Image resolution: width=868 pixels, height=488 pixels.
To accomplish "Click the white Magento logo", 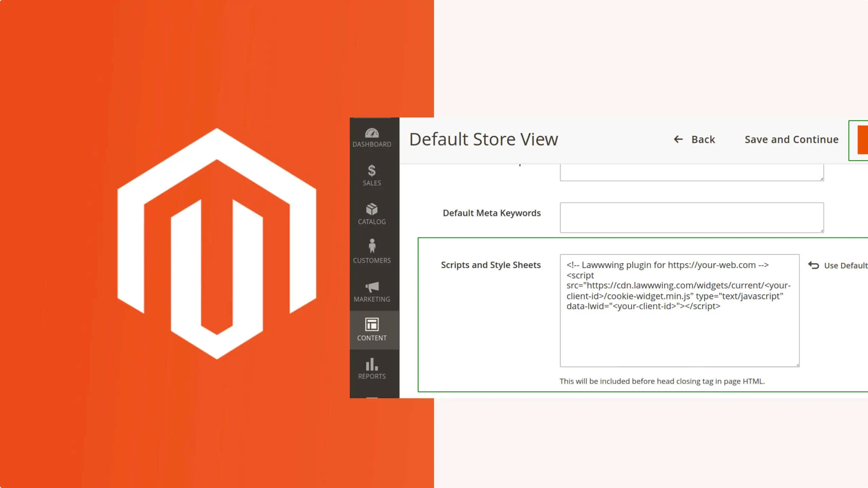I will click(217, 243).
